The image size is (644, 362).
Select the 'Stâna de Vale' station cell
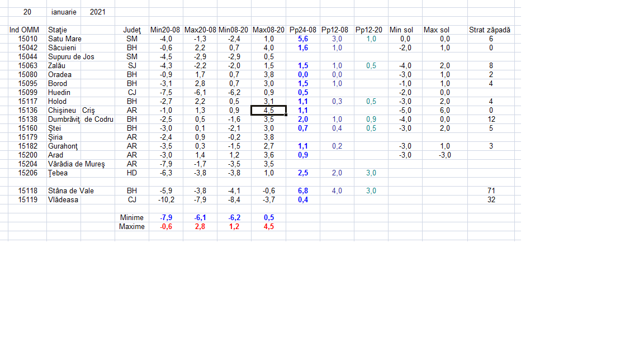click(x=70, y=191)
